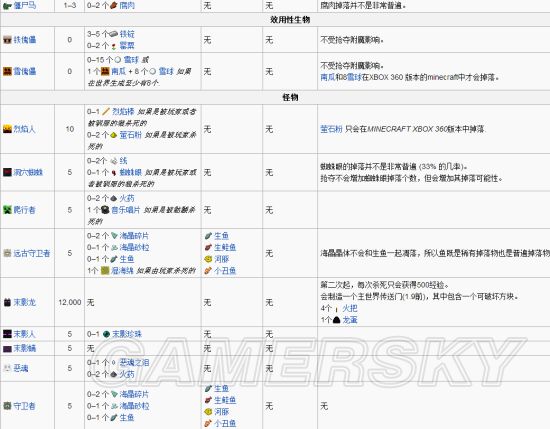Viewport: 550px width, 429px height.
Task: Open the 爬行者 link
Action: [25, 210]
